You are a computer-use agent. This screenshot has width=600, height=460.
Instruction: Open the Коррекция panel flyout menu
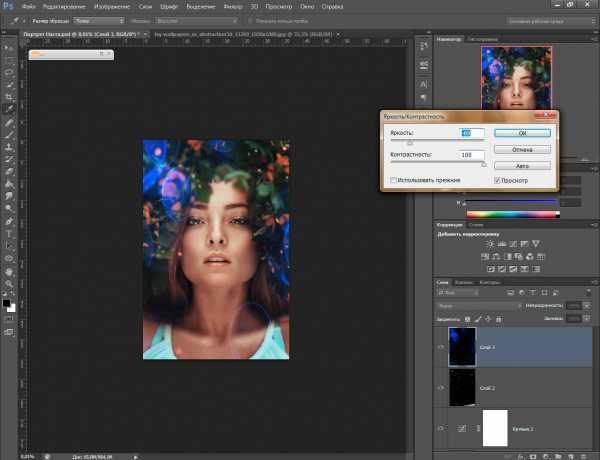click(594, 225)
